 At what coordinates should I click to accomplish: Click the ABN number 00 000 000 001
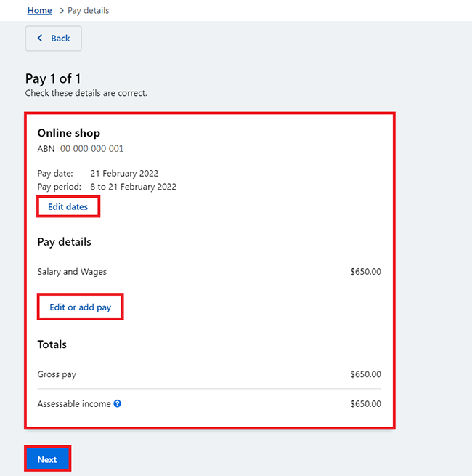coord(91,148)
